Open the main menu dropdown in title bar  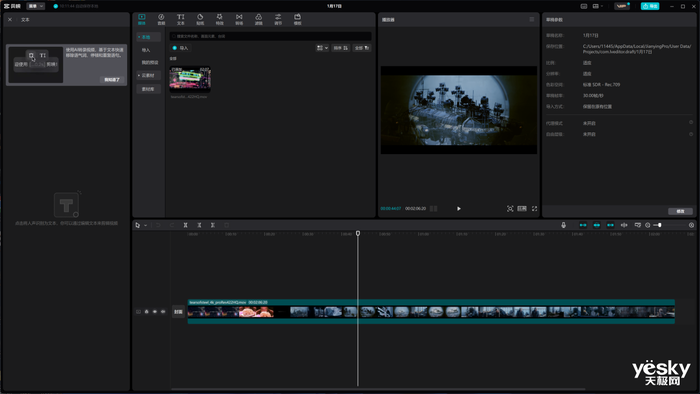[36, 6]
